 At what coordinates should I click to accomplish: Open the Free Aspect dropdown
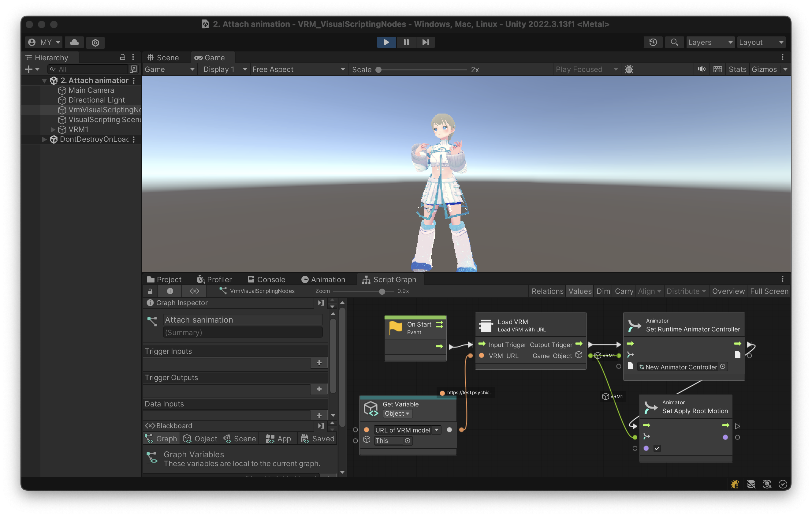pos(299,69)
